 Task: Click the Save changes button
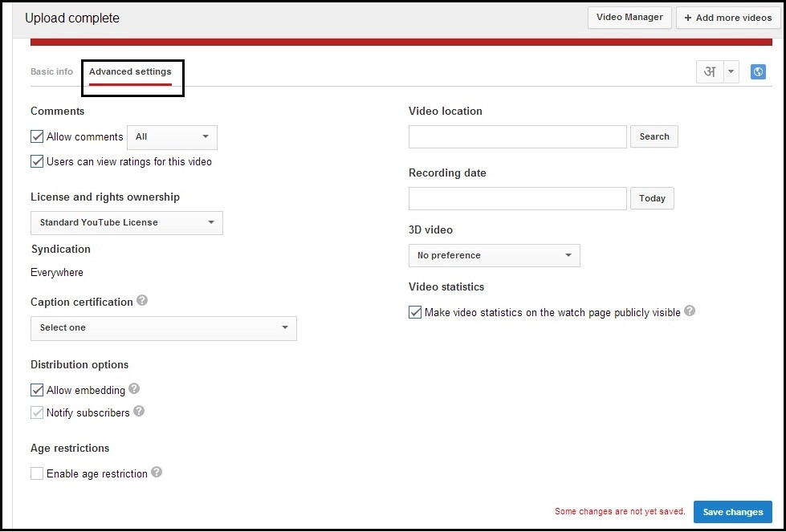point(731,511)
